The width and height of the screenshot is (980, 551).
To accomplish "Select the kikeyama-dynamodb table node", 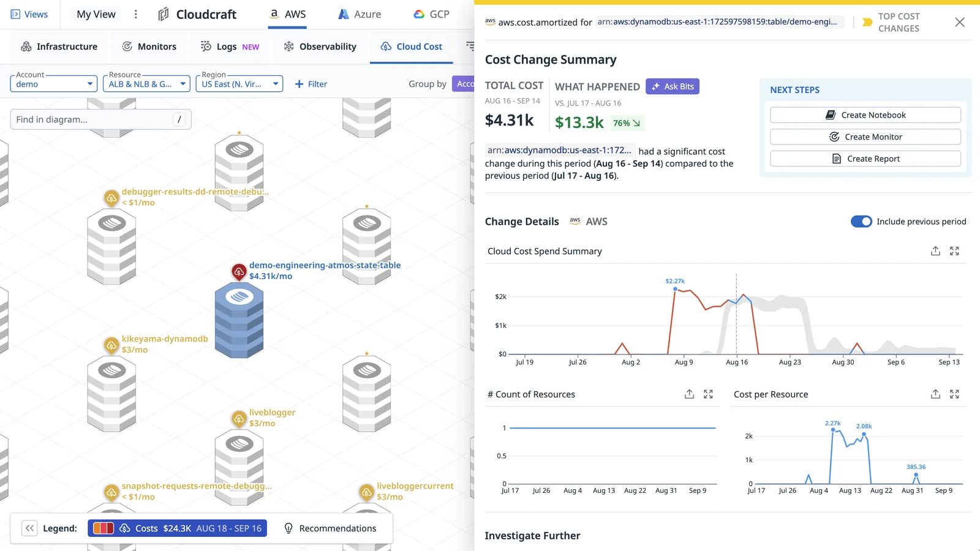I will point(111,395).
